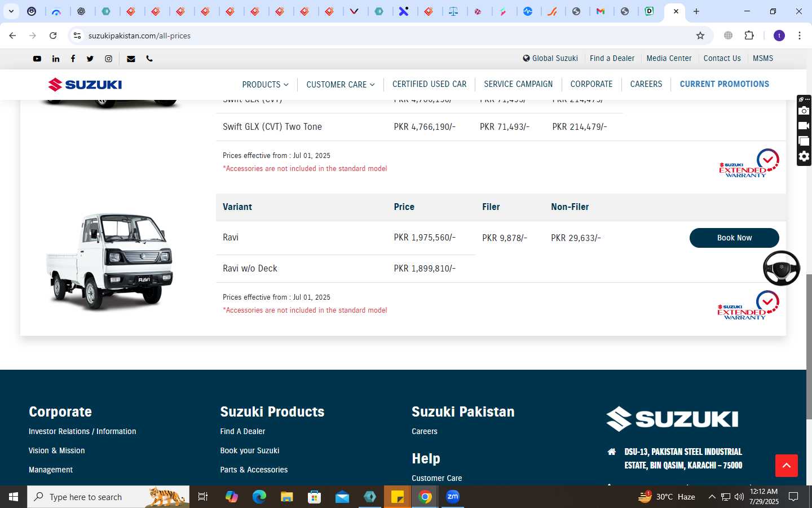This screenshot has height=508, width=812.
Task: View site information icon in address bar
Action: (x=77, y=36)
